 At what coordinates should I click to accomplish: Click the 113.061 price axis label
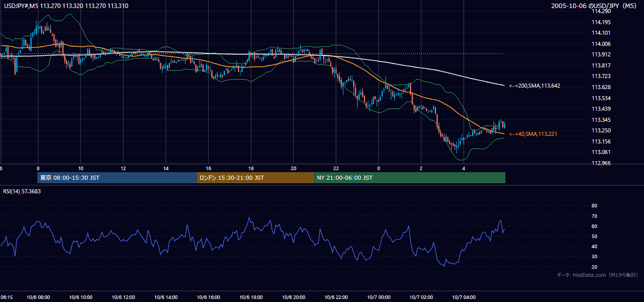[x=601, y=152]
